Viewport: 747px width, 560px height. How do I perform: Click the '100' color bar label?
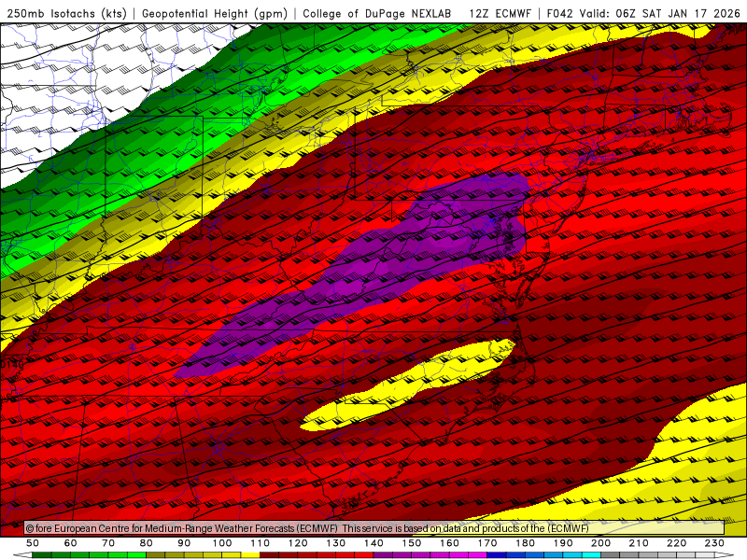(x=222, y=543)
